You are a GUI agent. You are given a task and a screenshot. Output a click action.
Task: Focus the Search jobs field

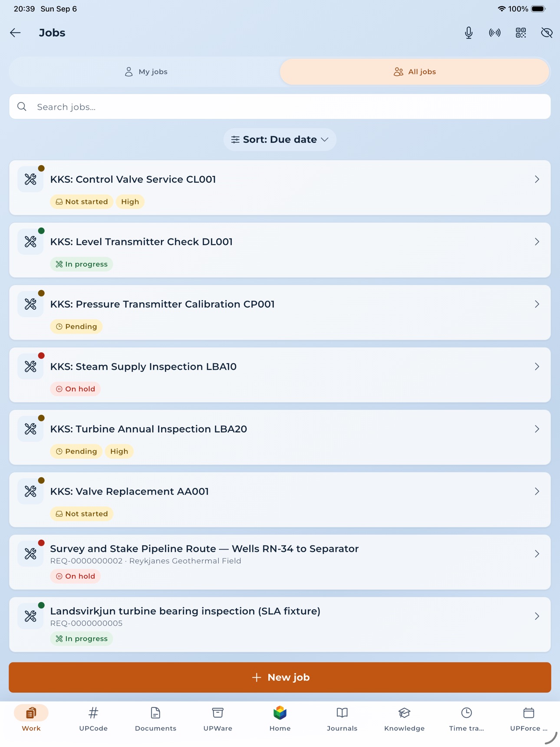(x=280, y=107)
